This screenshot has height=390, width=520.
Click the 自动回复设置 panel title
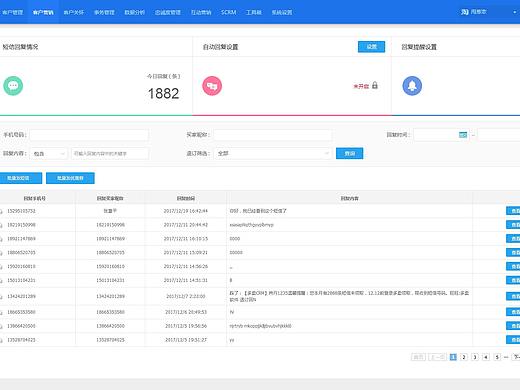[220, 47]
